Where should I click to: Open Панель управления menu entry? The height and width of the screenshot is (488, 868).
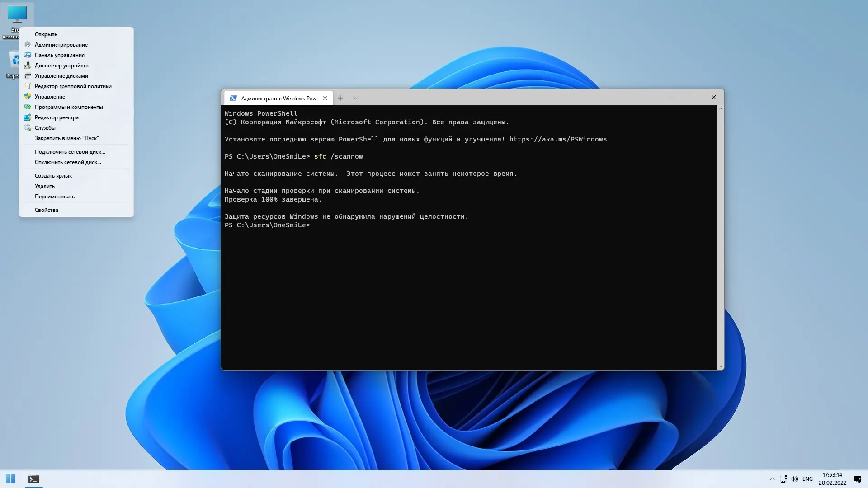(59, 55)
